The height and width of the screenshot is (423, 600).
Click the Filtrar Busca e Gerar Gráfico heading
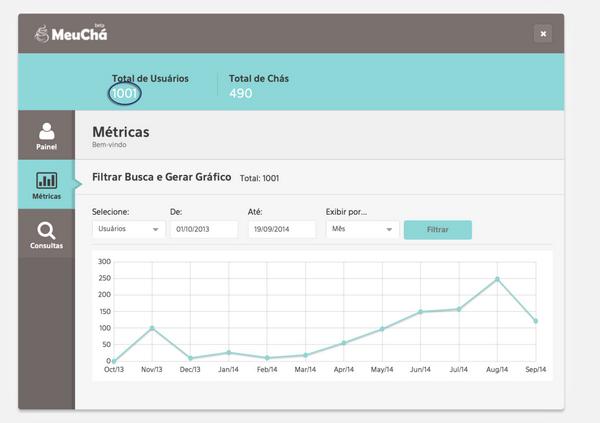point(161,177)
